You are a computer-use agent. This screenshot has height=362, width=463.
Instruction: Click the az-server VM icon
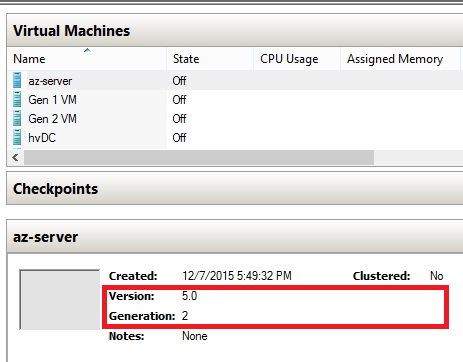[17, 80]
